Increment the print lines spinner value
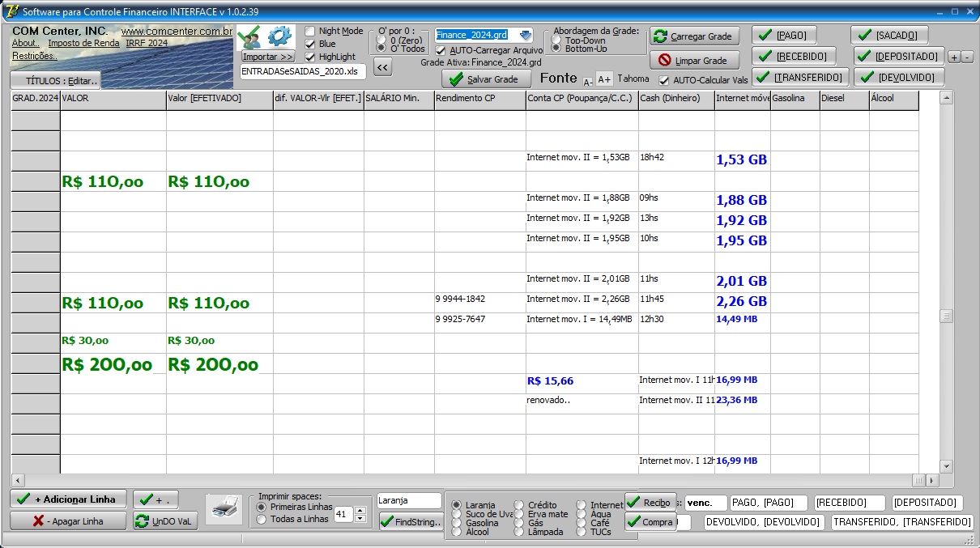Viewport: 980px width, 548px height. pyautogui.click(x=360, y=510)
